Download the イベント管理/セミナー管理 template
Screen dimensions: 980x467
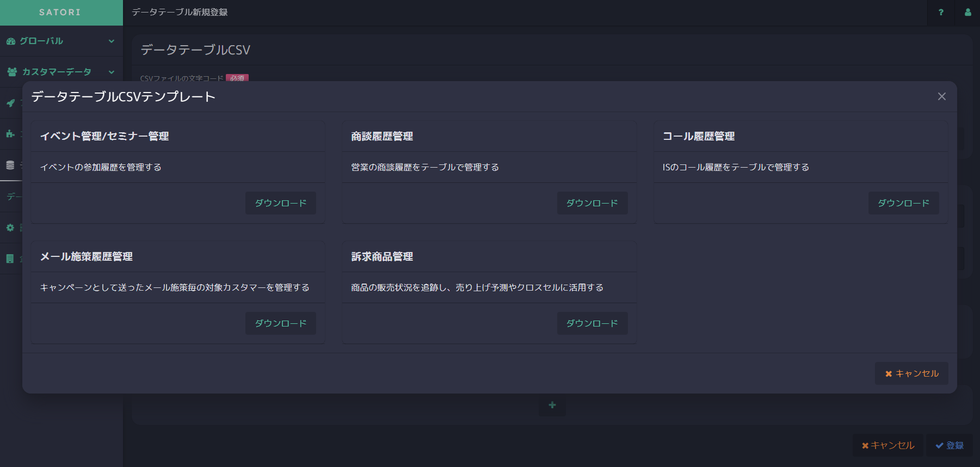[280, 203]
